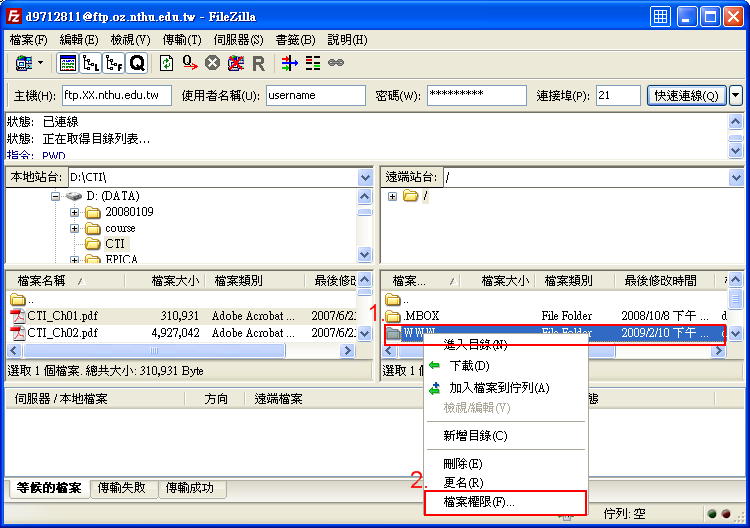Toggle the transfer queue Q icon
This screenshot has width=750, height=528.
(x=137, y=63)
